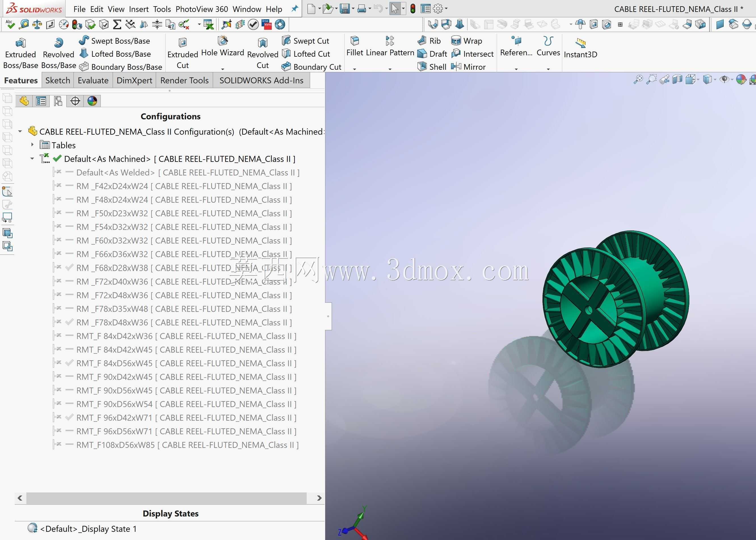This screenshot has width=756, height=540.
Task: Switch to the Evaluate tab
Action: 93,81
